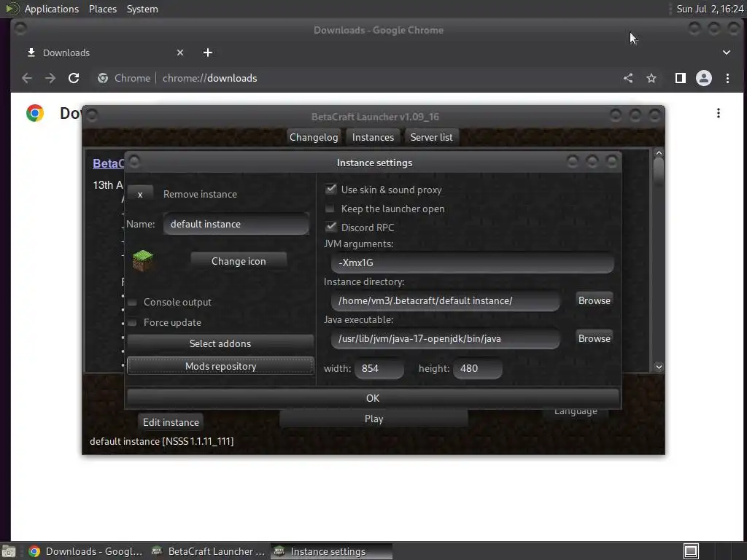Image resolution: width=747 pixels, height=560 pixels.
Task: Open the Mods repository
Action: [x=220, y=366]
